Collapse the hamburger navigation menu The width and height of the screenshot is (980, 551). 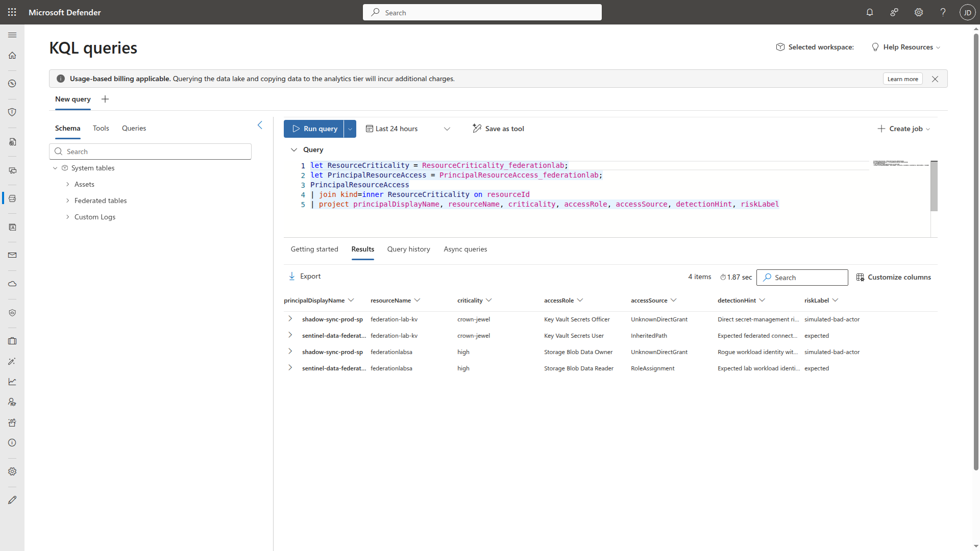coord(12,35)
